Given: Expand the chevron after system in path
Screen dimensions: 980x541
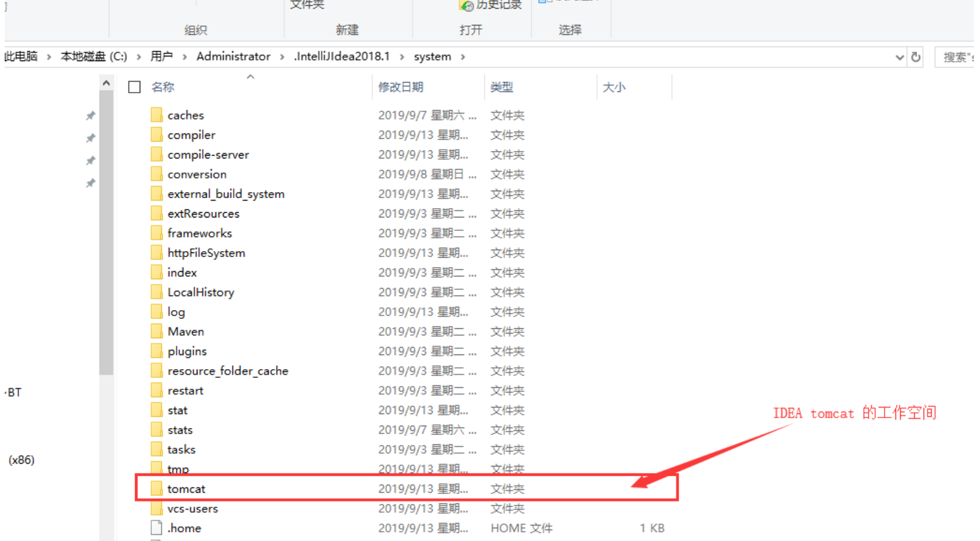Looking at the screenshot, I should [x=461, y=57].
